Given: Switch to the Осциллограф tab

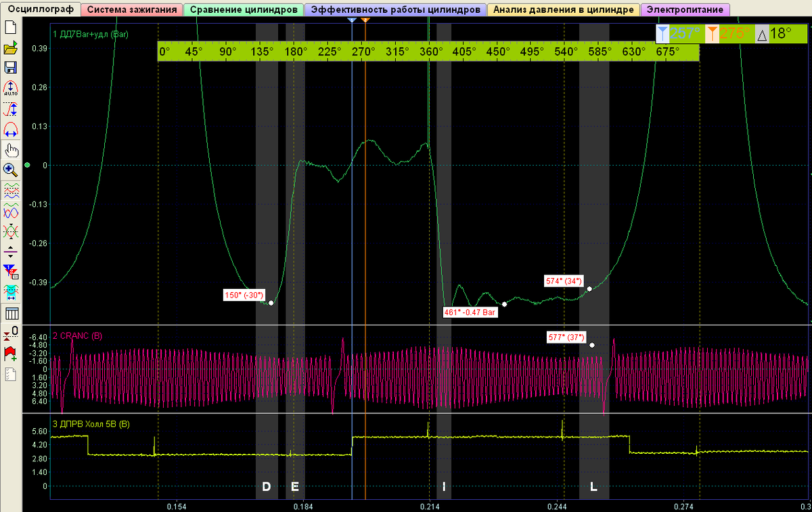Looking at the screenshot, I should [40, 9].
